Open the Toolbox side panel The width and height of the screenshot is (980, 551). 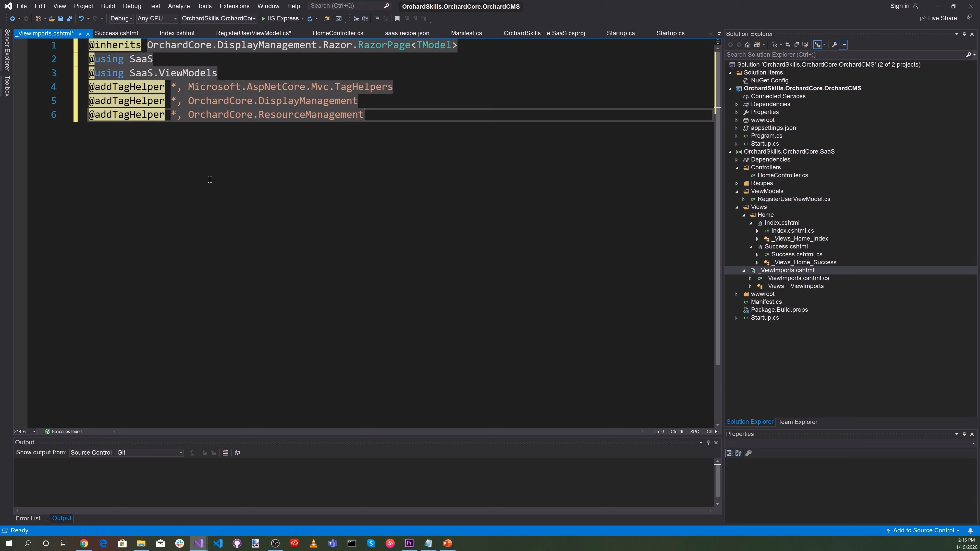tap(7, 86)
